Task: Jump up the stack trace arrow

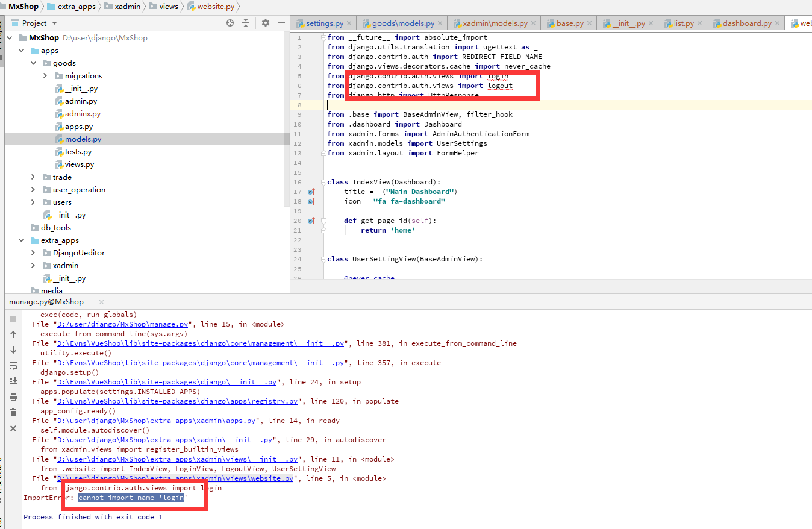Action: pos(13,334)
